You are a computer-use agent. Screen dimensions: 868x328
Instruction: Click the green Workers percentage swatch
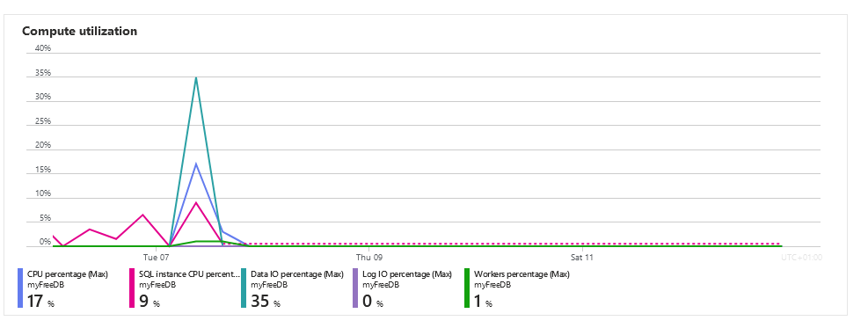tap(467, 288)
